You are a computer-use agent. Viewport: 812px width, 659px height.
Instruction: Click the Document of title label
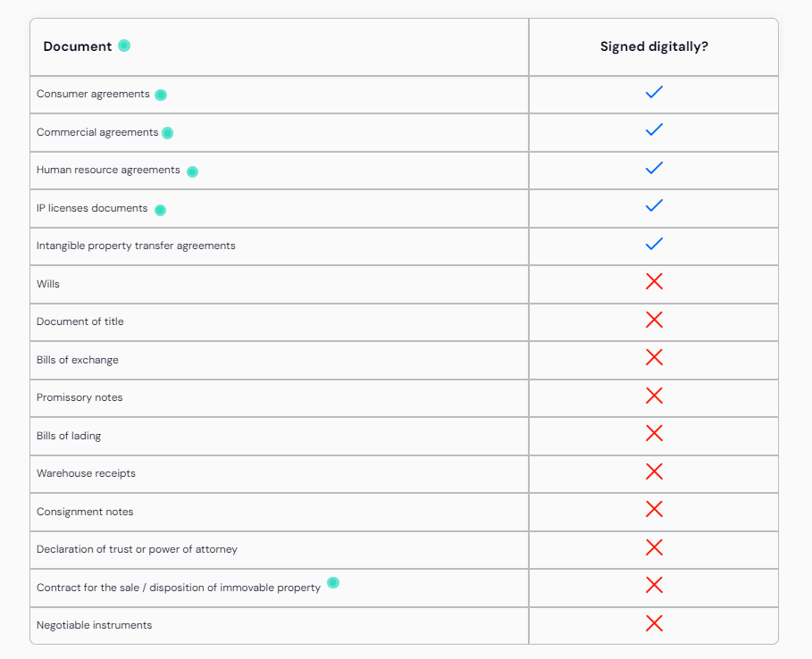(80, 321)
